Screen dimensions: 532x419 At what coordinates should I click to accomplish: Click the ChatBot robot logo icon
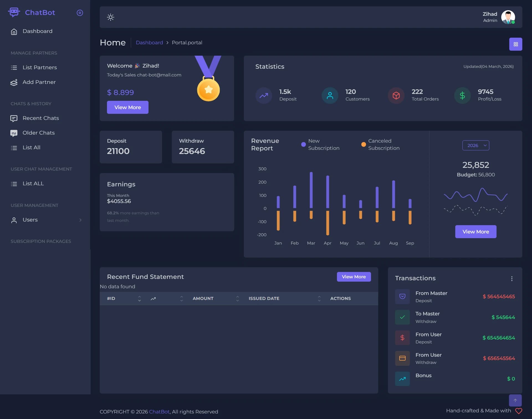14,12
